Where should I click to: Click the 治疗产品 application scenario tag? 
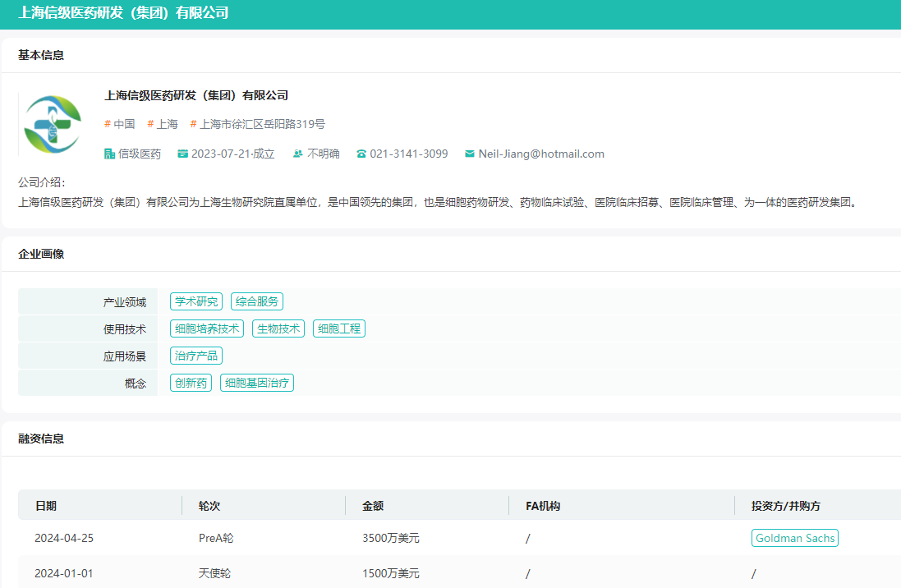coord(196,356)
